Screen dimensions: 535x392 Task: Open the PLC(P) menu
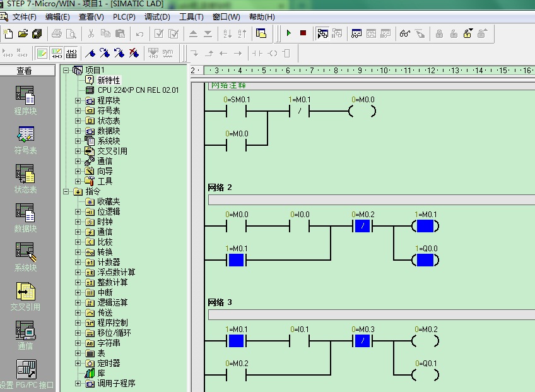[124, 17]
